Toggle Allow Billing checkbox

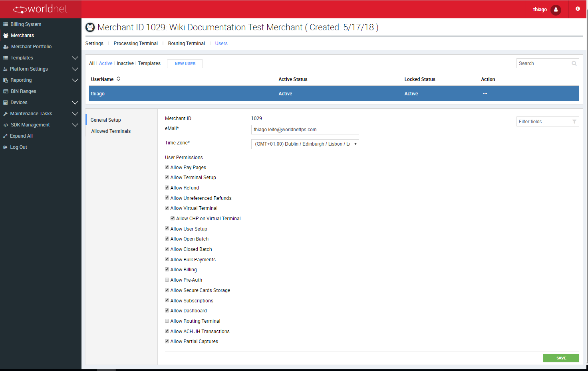[167, 269]
